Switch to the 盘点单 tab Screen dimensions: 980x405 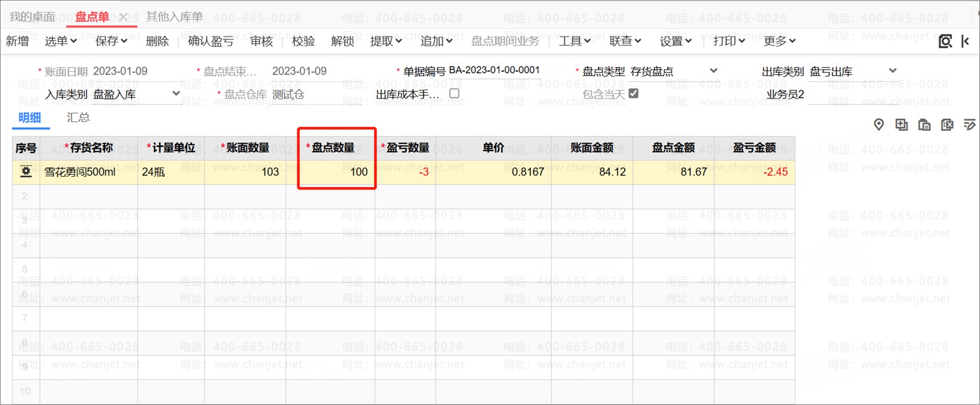pos(92,17)
